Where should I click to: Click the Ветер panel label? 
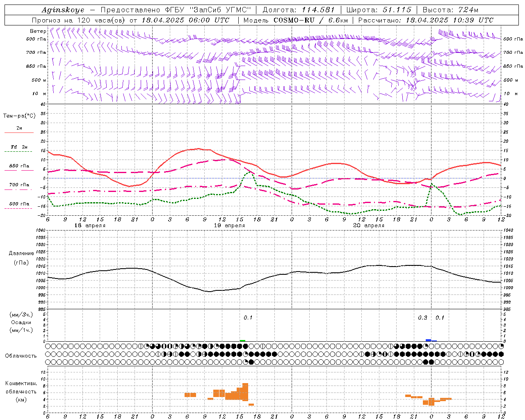tap(38, 31)
